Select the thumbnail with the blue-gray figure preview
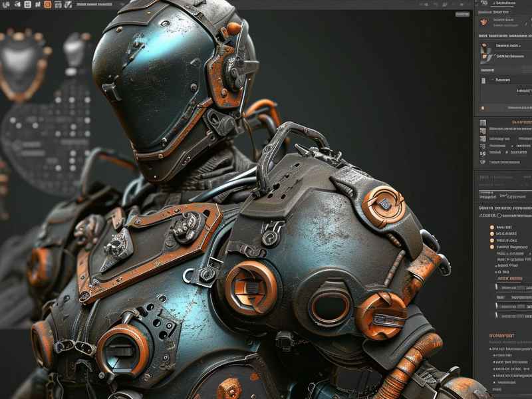532x399 pixels. click(486, 53)
